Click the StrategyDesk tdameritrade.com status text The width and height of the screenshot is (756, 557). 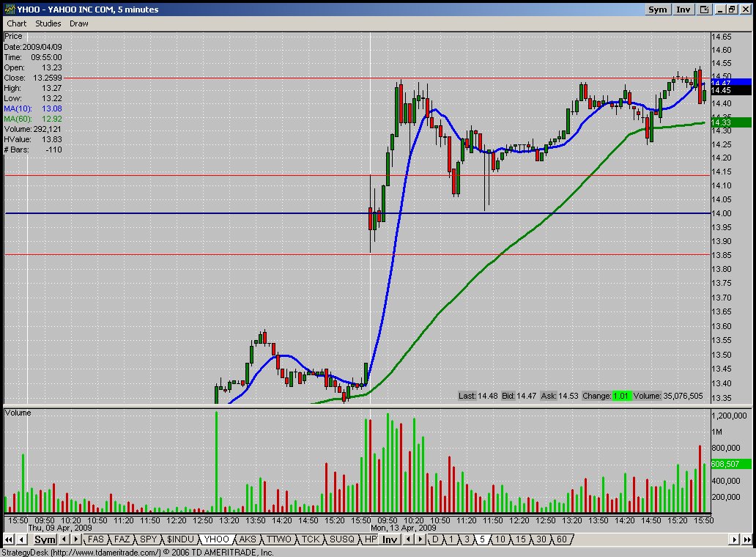(138, 552)
